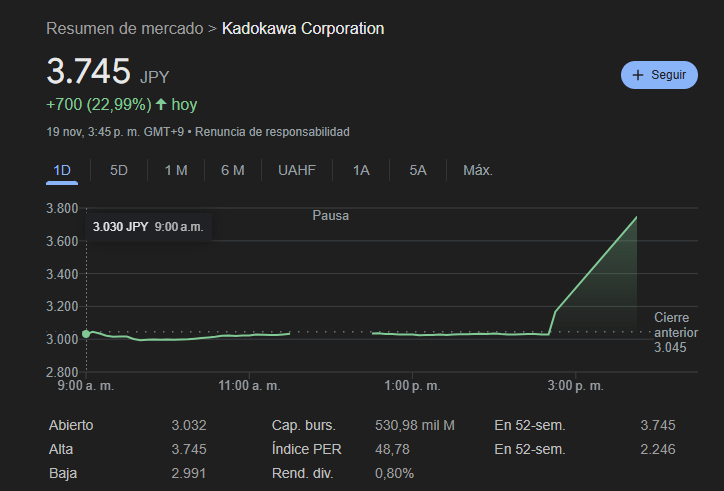This screenshot has height=491, width=724.
Task: Click the Cierre anterior 3.045 label
Action: pyautogui.click(x=676, y=333)
